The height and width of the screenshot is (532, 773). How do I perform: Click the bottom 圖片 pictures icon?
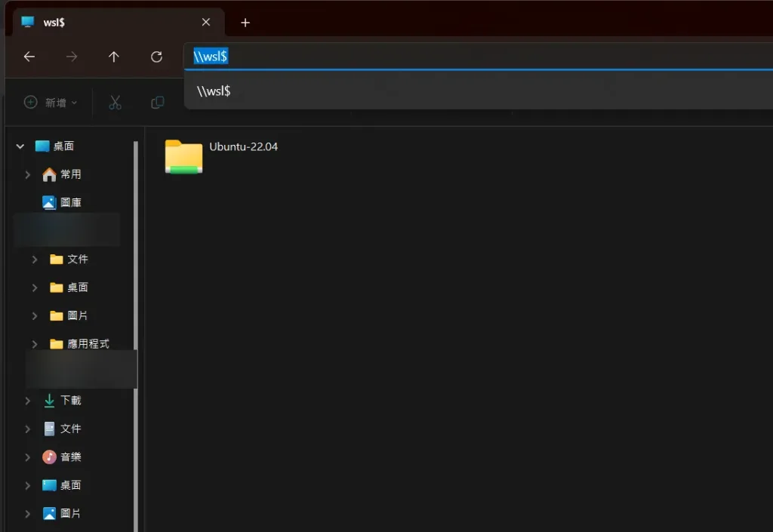click(x=49, y=513)
